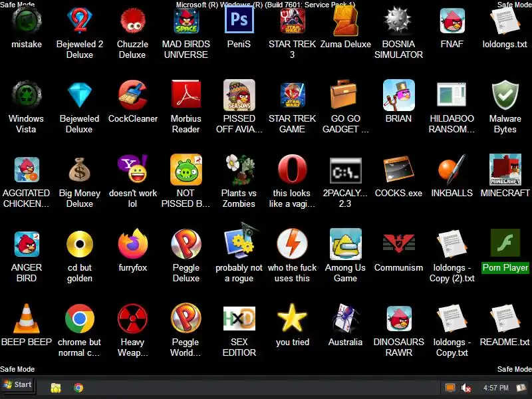Image resolution: width=532 pixels, height=399 pixels.
Task: Launch furryfox Firefox icon
Action: click(132, 244)
